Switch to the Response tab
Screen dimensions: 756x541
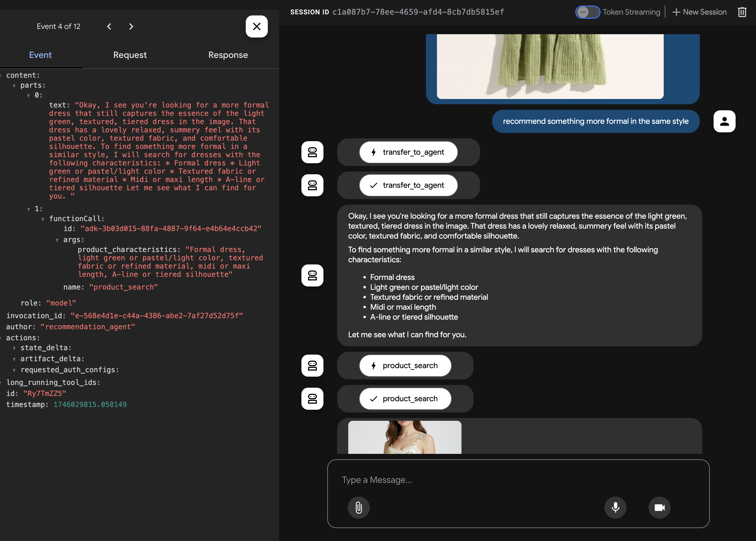[228, 55]
